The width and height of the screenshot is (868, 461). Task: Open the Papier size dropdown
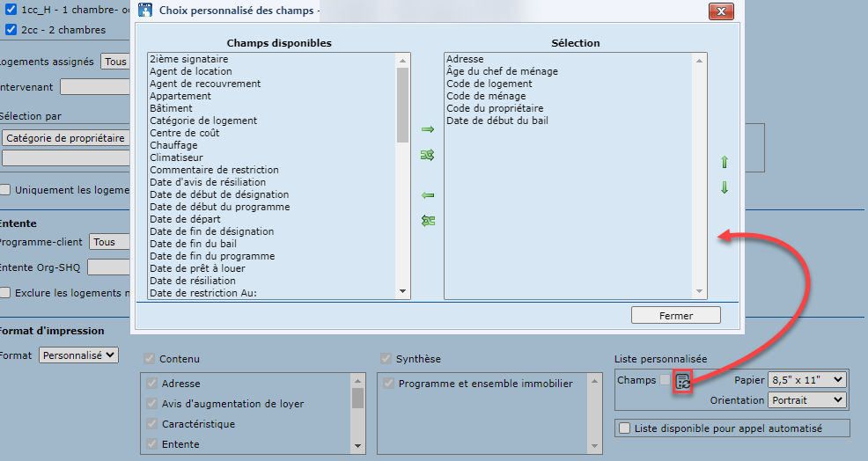click(x=806, y=380)
